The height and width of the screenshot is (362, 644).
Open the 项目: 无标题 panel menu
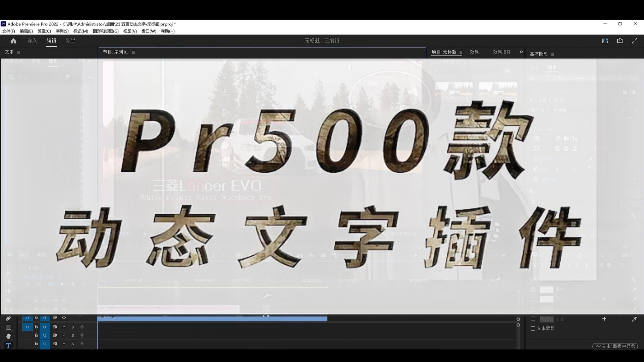coord(461,52)
